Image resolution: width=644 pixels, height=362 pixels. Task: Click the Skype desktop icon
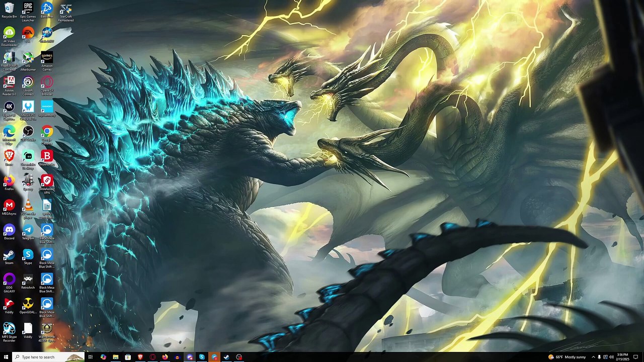point(28,256)
